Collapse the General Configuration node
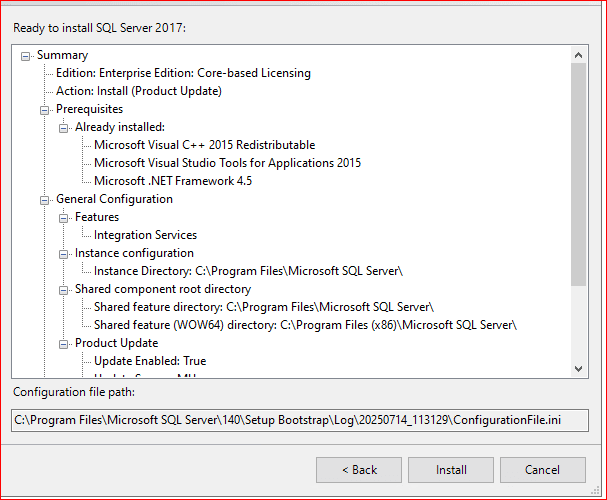The image size is (607, 500). (45, 200)
